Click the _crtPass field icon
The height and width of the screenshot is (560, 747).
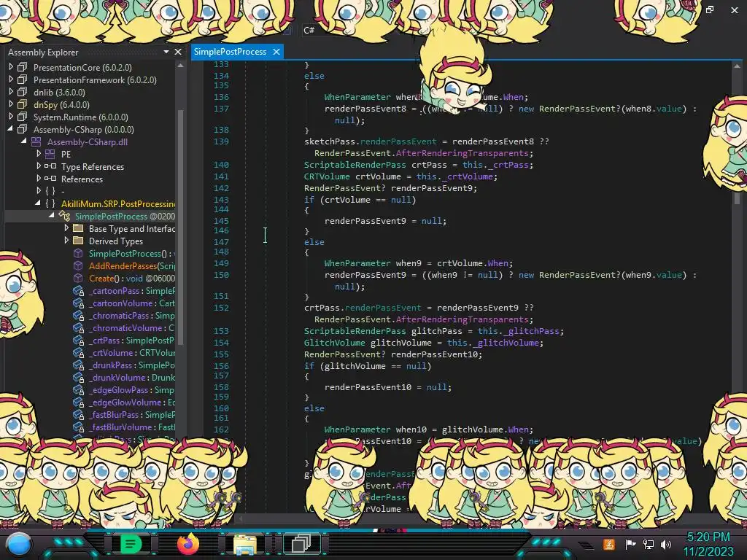coord(78,340)
